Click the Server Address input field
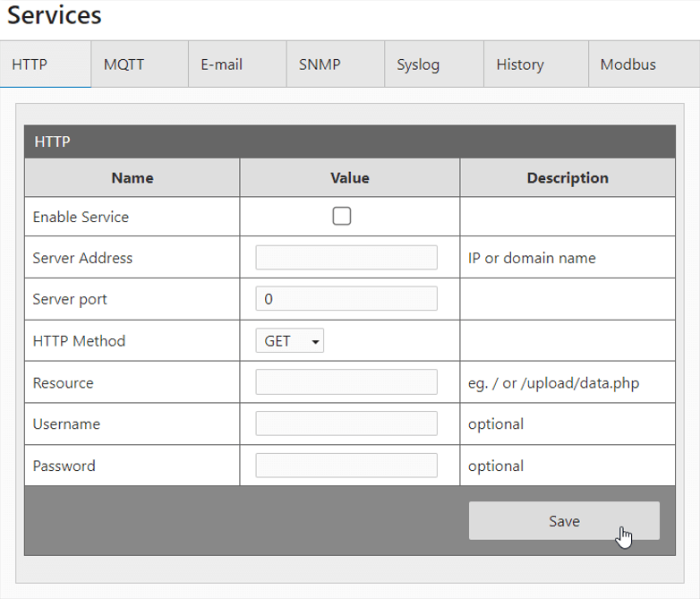Image resolution: width=700 pixels, height=599 pixels. coord(346,258)
